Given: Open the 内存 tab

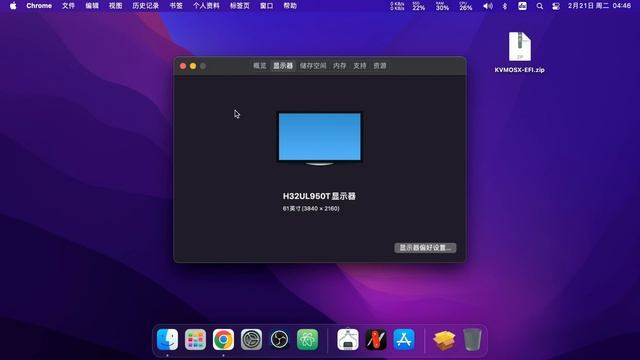Looking at the screenshot, I should pos(340,66).
